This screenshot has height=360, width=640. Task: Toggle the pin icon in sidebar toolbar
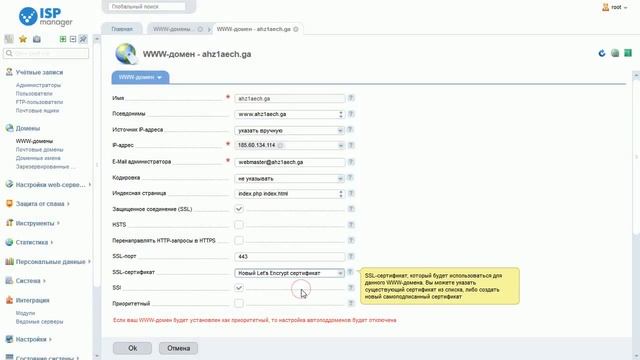click(x=83, y=39)
